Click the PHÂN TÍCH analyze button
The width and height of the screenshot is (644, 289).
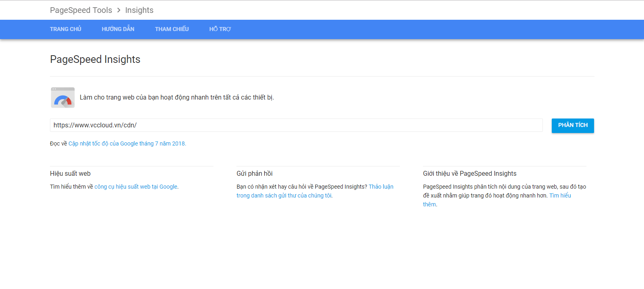[573, 125]
